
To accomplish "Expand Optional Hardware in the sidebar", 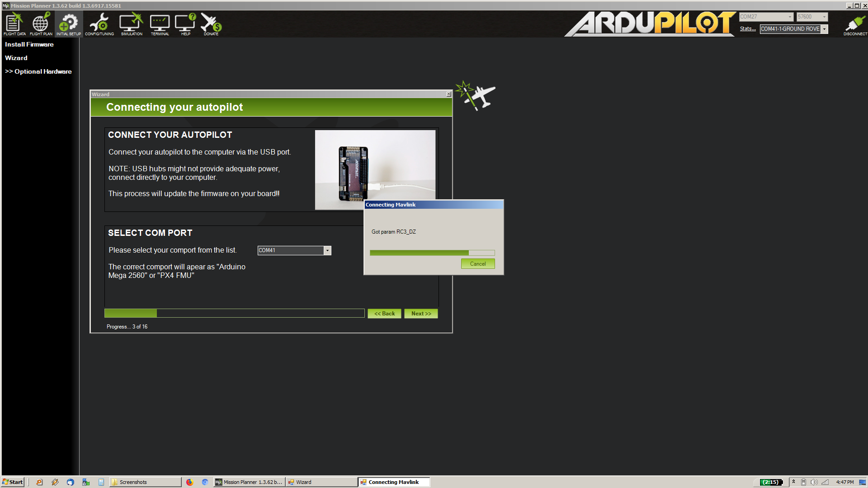I will (38, 71).
